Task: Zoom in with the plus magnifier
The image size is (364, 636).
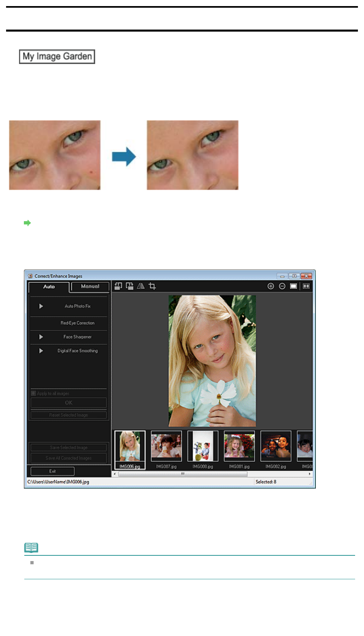Action: click(x=271, y=286)
